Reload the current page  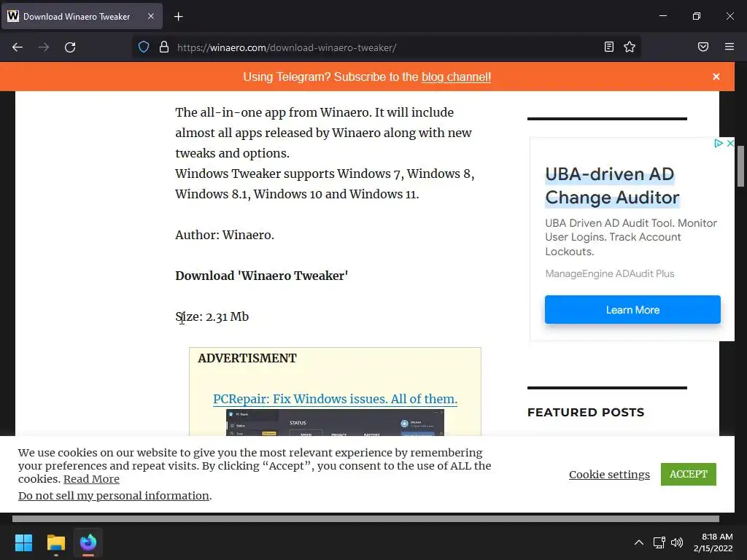coord(70,47)
